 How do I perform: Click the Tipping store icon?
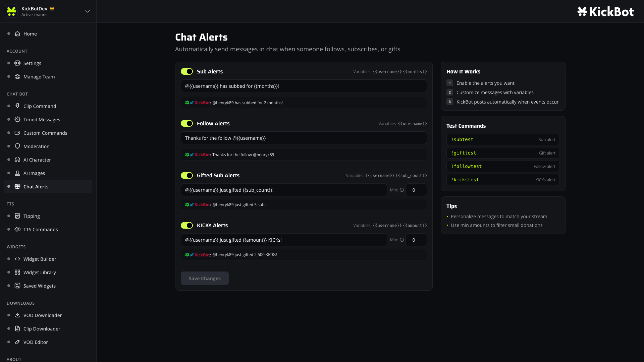coord(17,216)
